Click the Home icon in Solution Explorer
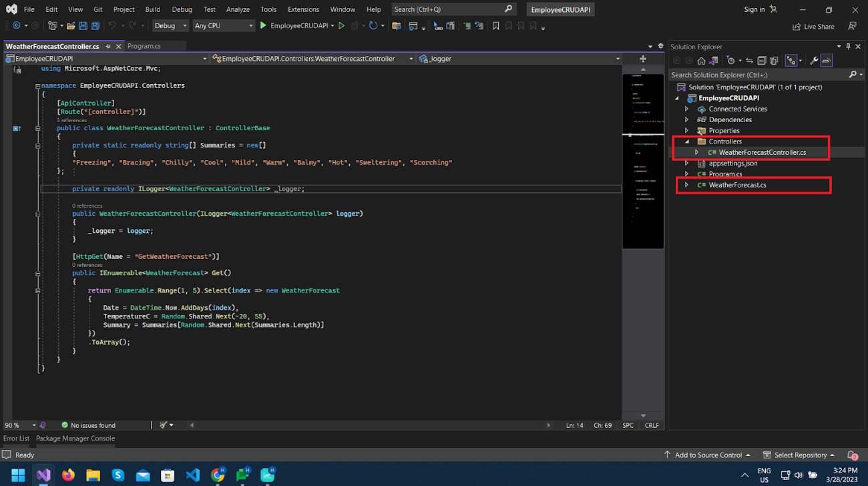The image size is (868, 486). click(701, 61)
